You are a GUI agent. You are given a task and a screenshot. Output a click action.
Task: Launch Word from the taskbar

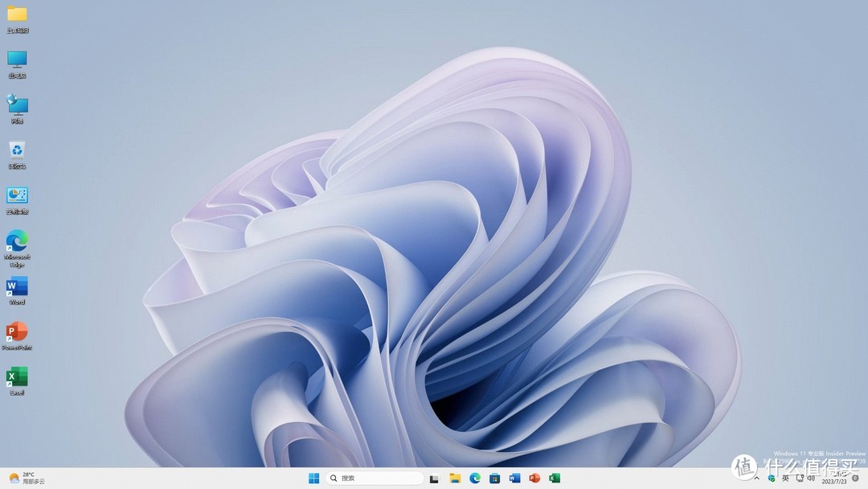[514, 479]
